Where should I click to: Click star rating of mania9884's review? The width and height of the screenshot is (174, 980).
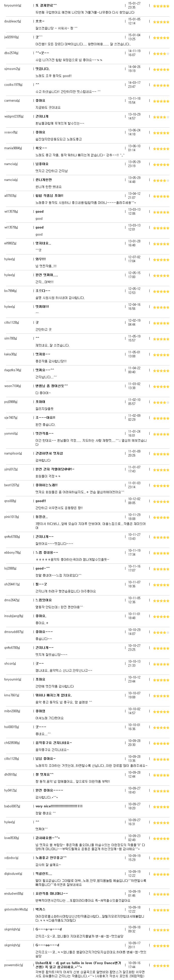point(161,149)
